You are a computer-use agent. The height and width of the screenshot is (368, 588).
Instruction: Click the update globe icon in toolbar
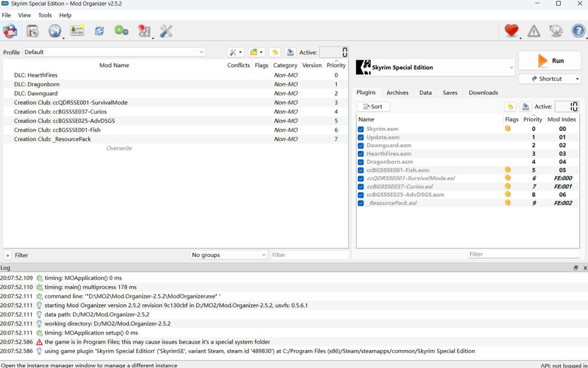(x=556, y=31)
